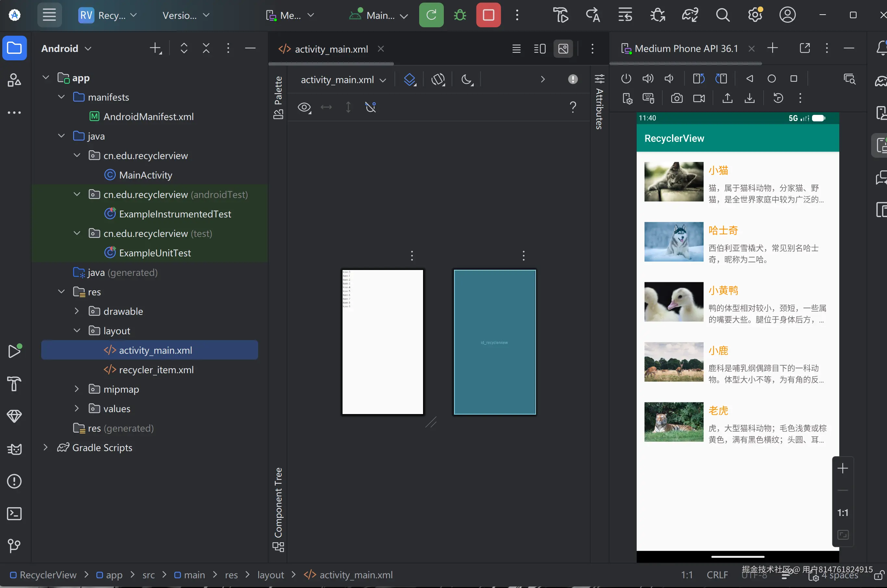Take emulator screenshot with camera icon
Viewport: 887px width, 588px height.
tap(677, 99)
